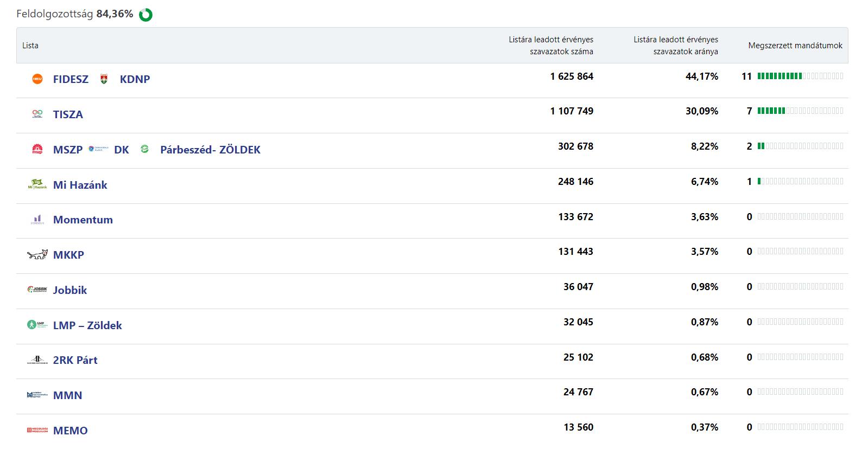Click the 2RK Párt bridge logo

tap(37, 360)
